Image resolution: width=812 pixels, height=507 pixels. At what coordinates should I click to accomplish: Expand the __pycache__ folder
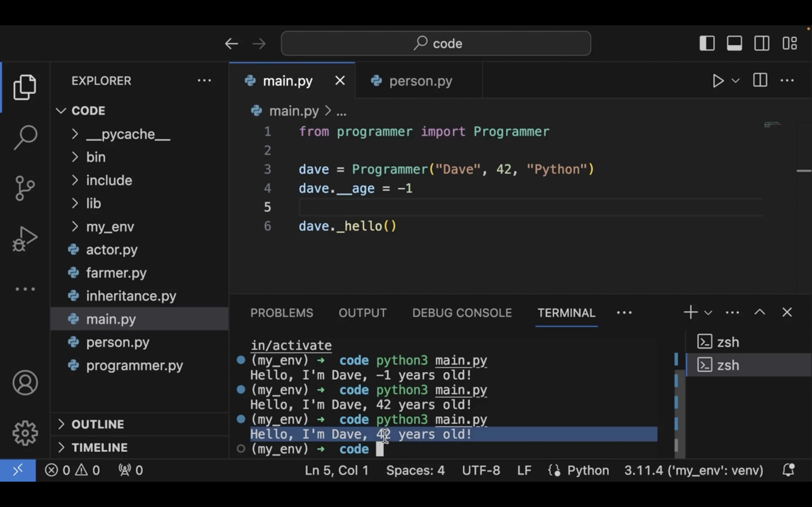pos(128,134)
